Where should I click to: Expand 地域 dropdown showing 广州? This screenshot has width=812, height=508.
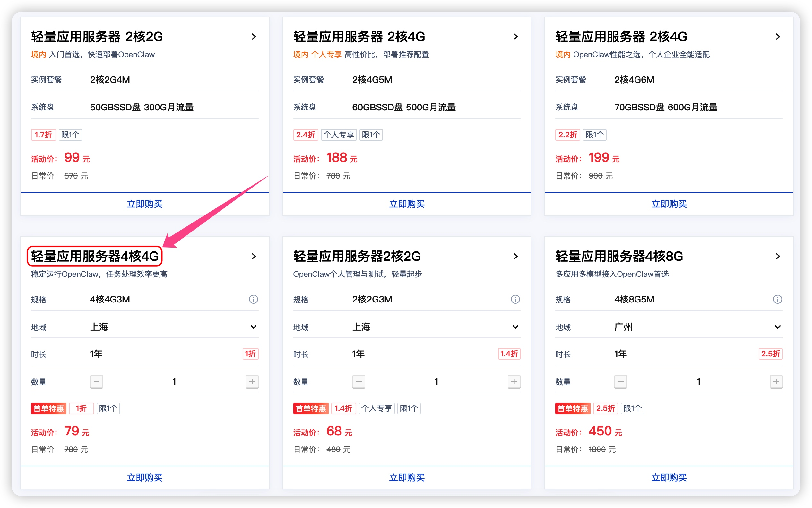tap(777, 327)
